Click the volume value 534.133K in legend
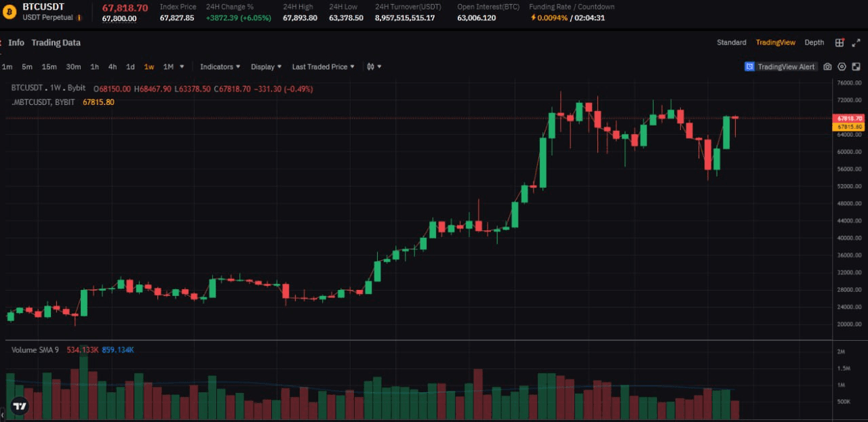The height and width of the screenshot is (422, 868). click(x=83, y=350)
